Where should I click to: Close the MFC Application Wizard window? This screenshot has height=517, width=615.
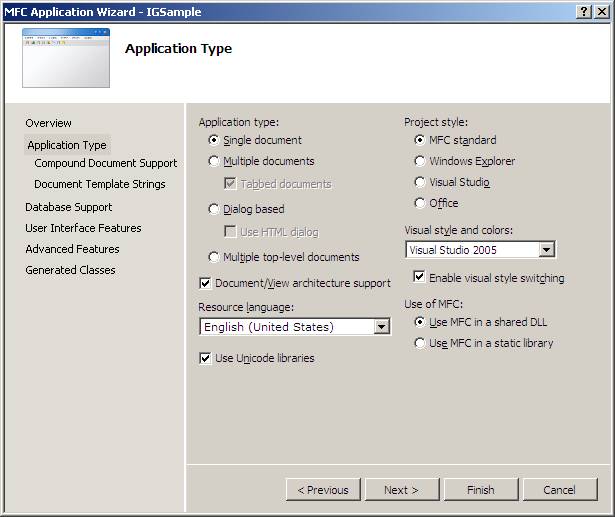pos(602,11)
